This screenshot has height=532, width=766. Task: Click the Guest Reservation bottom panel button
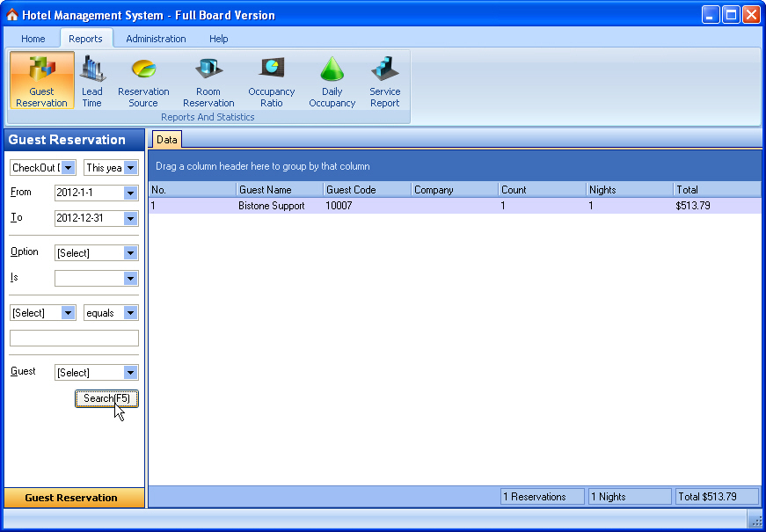pos(71,498)
